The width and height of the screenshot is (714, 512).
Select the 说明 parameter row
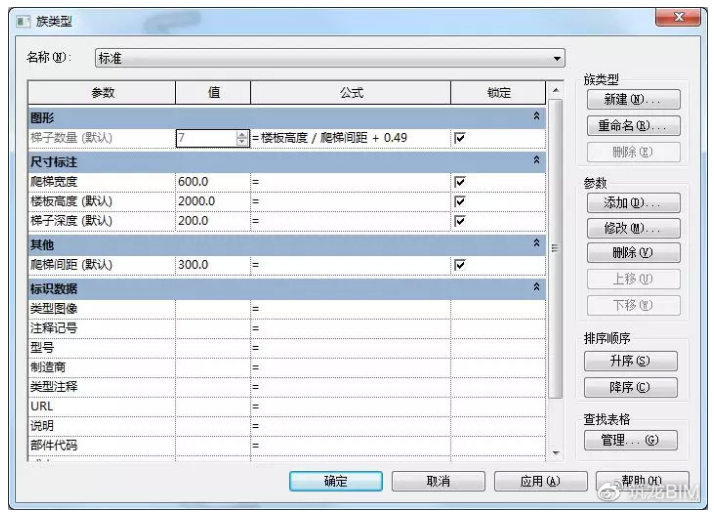tap(286, 426)
